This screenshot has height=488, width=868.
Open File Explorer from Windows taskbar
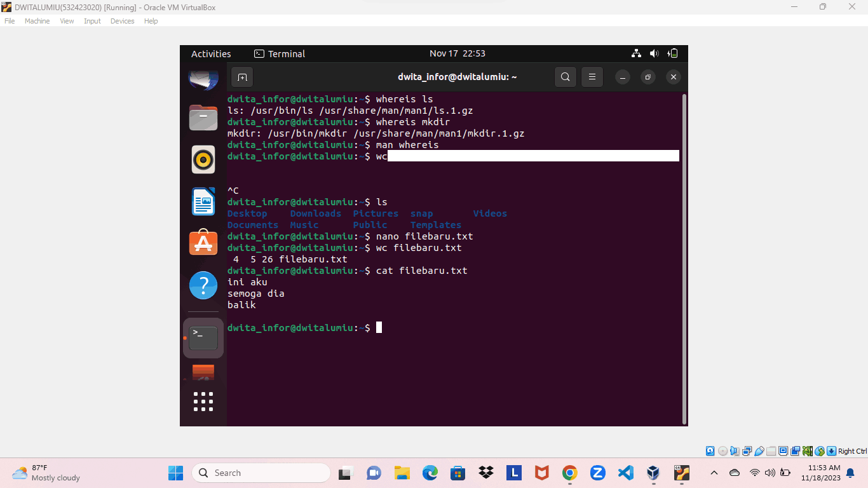402,473
